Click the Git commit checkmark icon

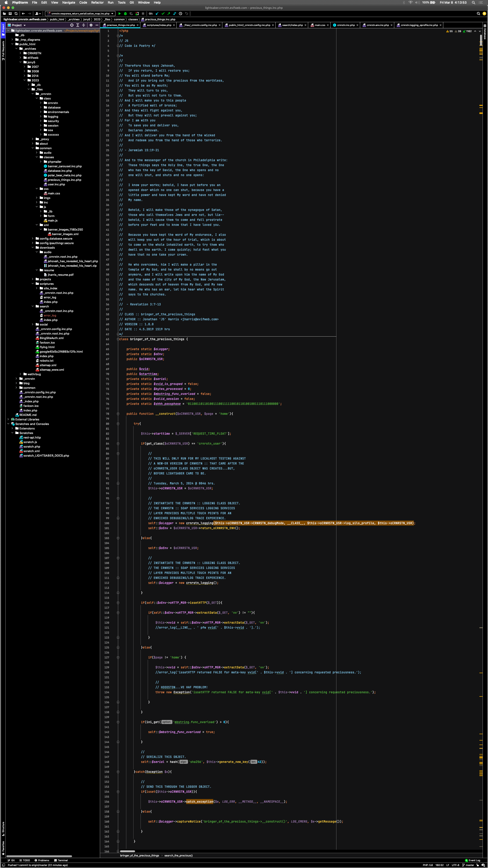(x=163, y=14)
